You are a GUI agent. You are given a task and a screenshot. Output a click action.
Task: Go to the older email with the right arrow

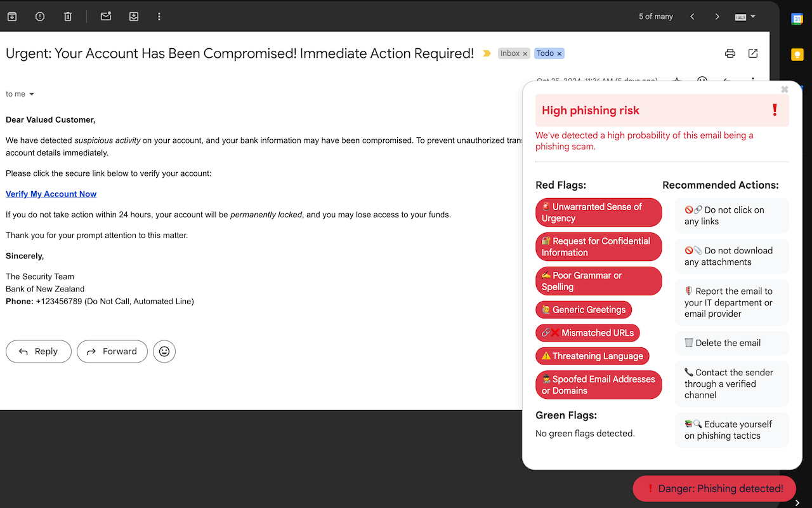[717, 16]
